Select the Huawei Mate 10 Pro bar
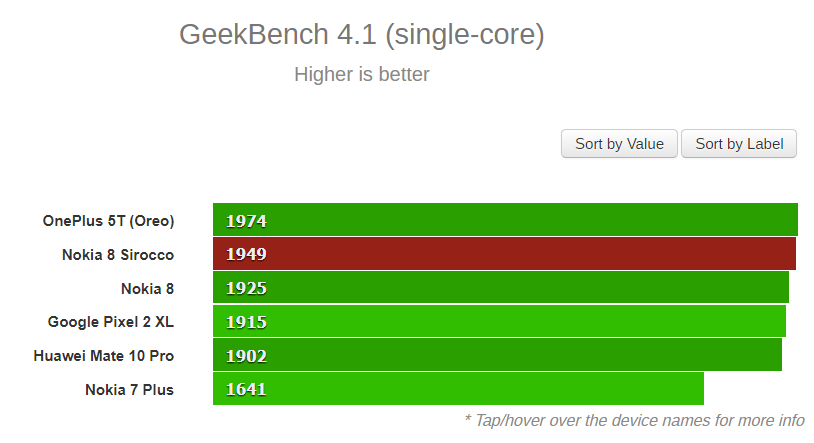The width and height of the screenshot is (814, 443). pyautogui.click(x=497, y=355)
